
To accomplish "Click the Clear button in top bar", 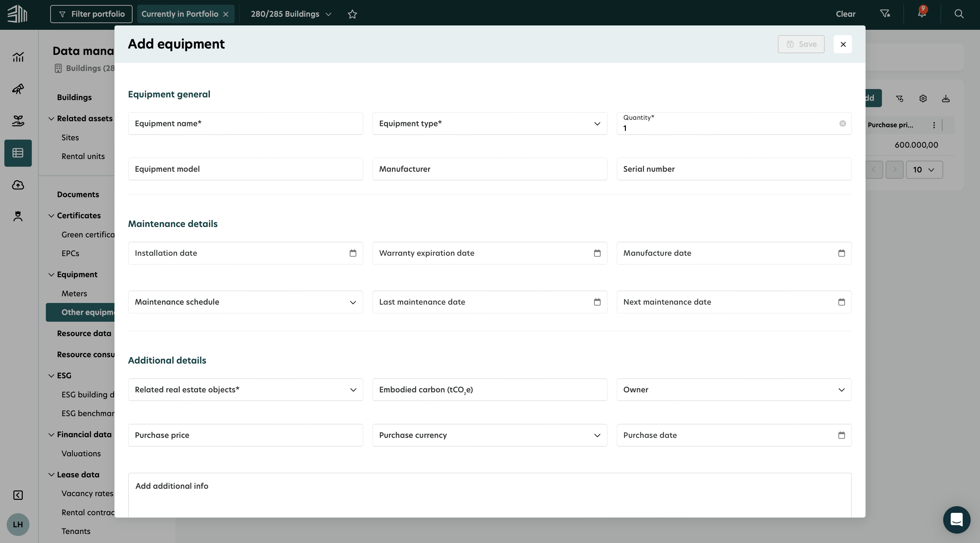I will [x=845, y=14].
